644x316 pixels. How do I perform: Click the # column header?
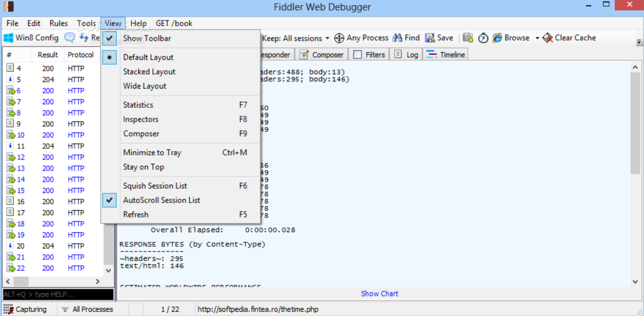[17, 55]
